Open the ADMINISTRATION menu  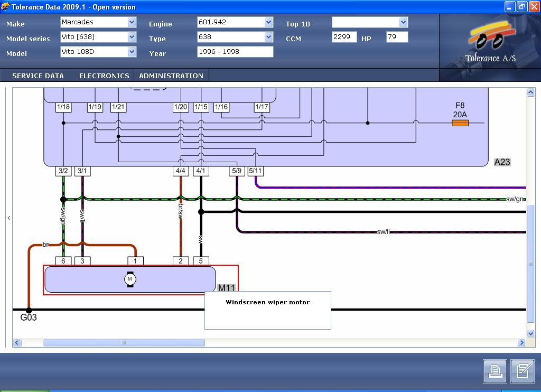(171, 76)
